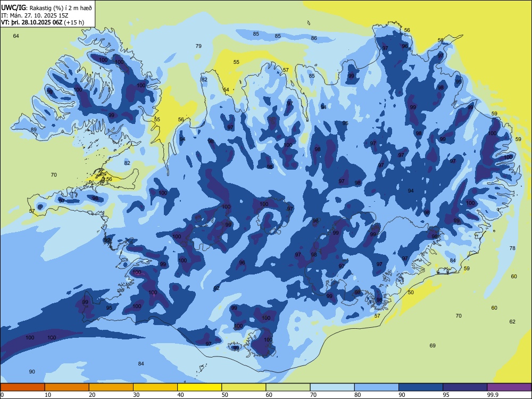Click the purple legend swatch above 99.9
The image size is (532, 399).
pos(509,387)
